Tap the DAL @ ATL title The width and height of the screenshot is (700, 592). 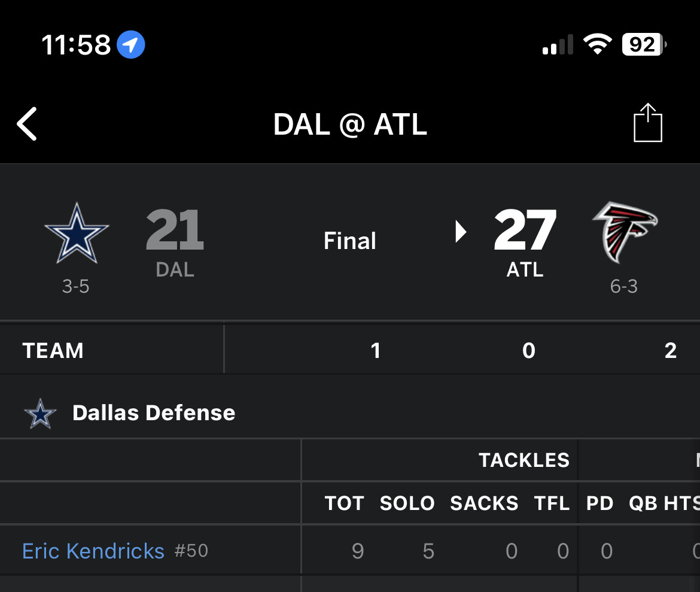pyautogui.click(x=350, y=125)
